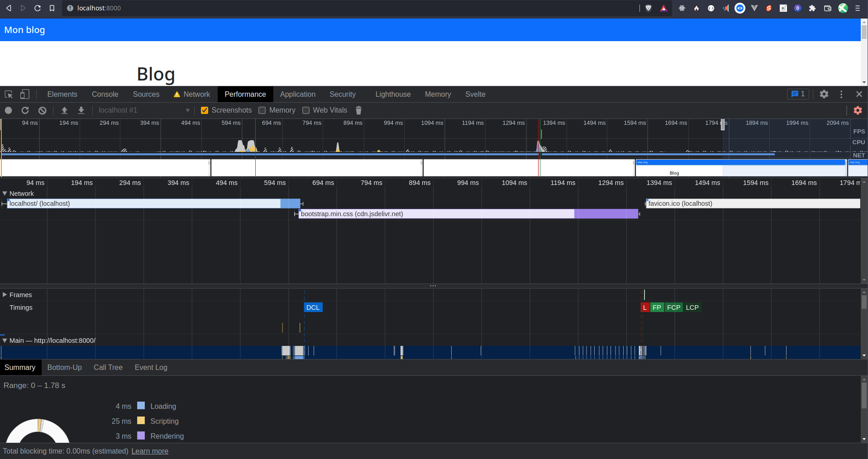Click the inspect element picker icon

coord(9,94)
